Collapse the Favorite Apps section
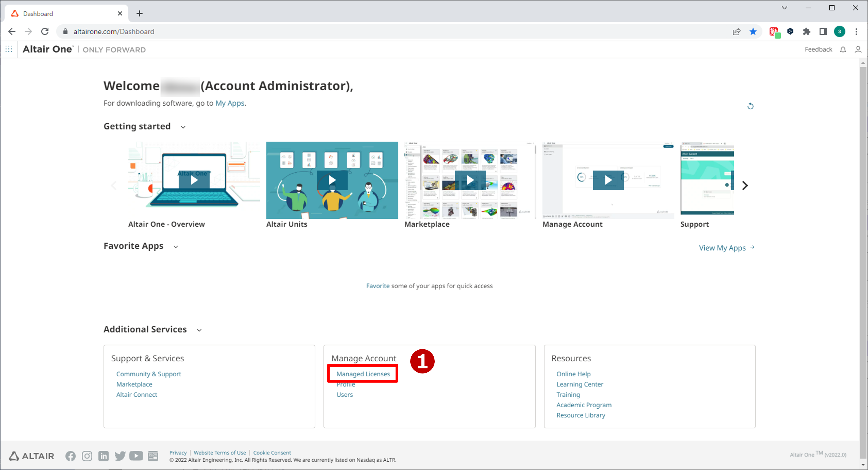The height and width of the screenshot is (470, 868). [x=176, y=247]
